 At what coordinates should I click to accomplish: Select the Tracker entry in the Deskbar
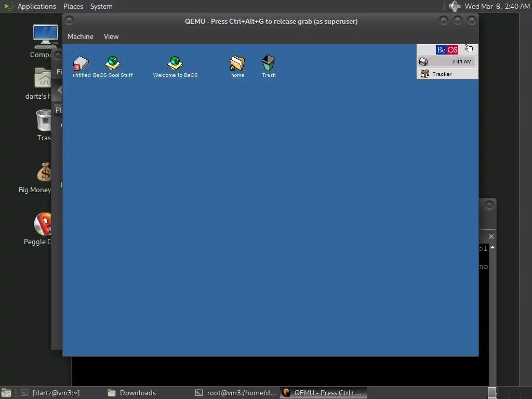click(x=447, y=74)
